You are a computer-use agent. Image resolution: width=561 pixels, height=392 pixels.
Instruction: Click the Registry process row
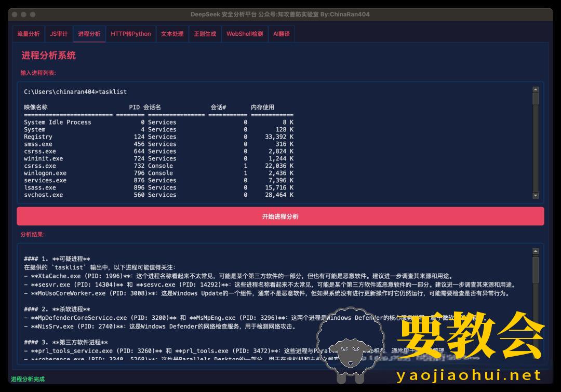159,137
